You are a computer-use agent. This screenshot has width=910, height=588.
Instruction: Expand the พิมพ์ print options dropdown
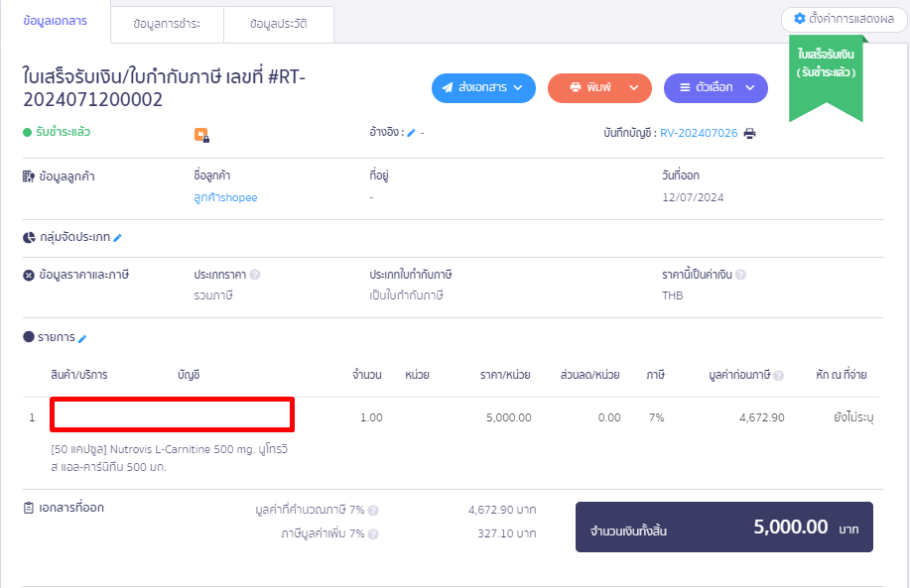point(599,87)
